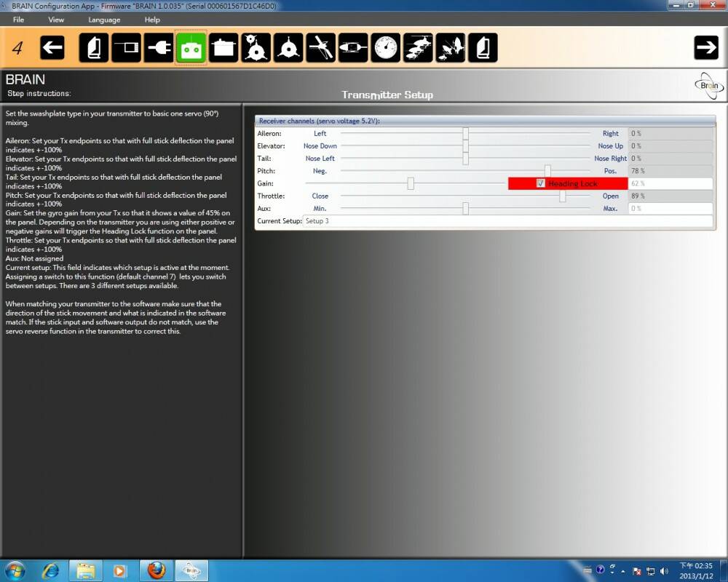Screen dimensions: 728x582
Task: Click the Aux slider handle
Action: (465, 208)
